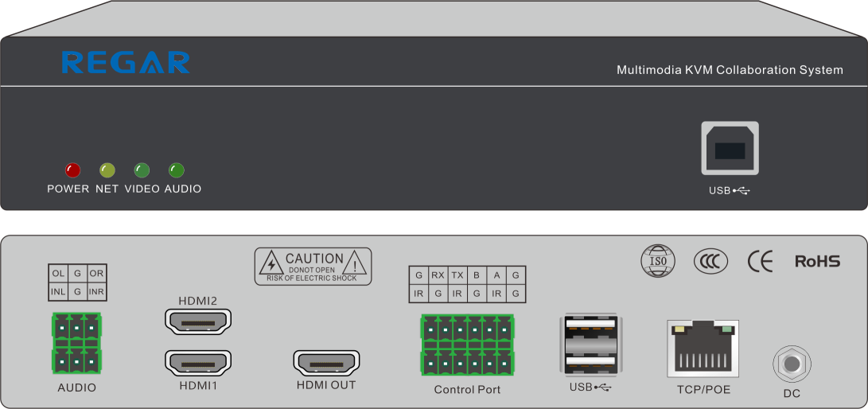Click the B cell in control pinout table

[x=477, y=275]
